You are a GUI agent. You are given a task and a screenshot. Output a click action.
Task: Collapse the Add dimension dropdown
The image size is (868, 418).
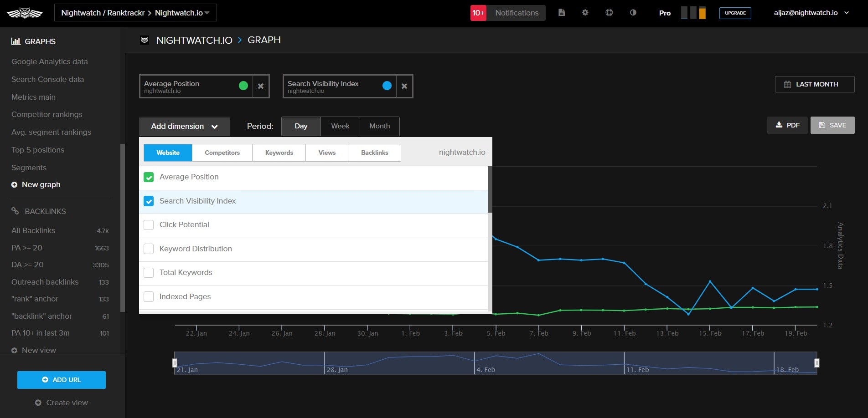pyautogui.click(x=184, y=127)
